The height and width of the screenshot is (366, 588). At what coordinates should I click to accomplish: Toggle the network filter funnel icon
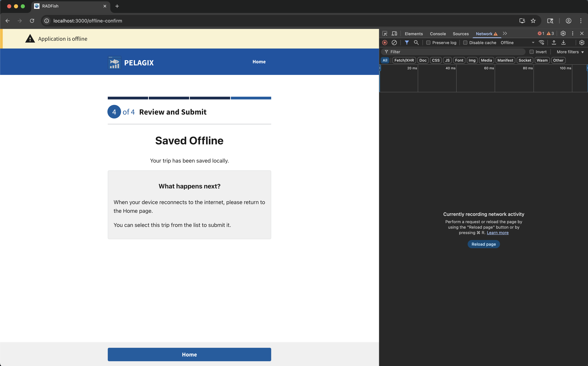407,43
